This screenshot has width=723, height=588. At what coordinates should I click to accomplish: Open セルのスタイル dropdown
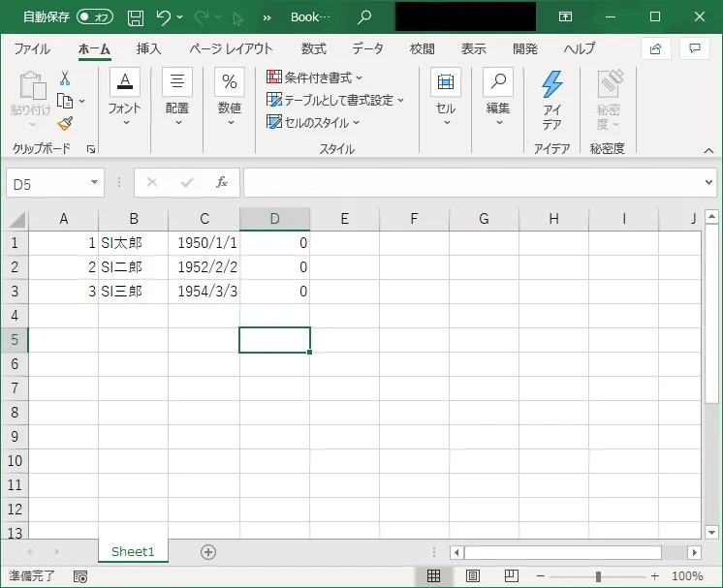[313, 122]
